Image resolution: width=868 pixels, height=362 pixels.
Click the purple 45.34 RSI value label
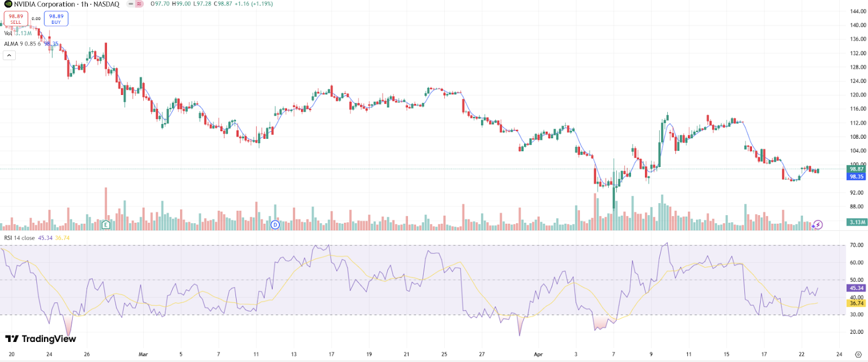(857, 288)
